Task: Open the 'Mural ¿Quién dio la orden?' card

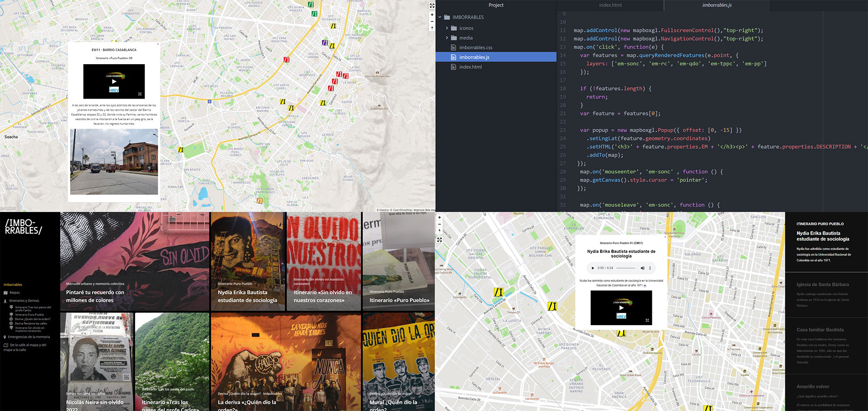Action: click(x=398, y=362)
